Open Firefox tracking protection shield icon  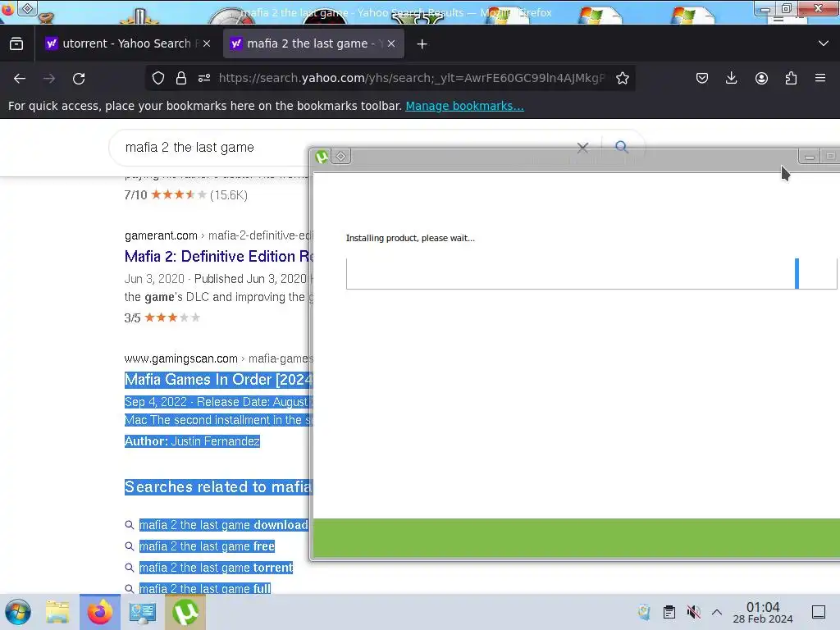point(158,78)
